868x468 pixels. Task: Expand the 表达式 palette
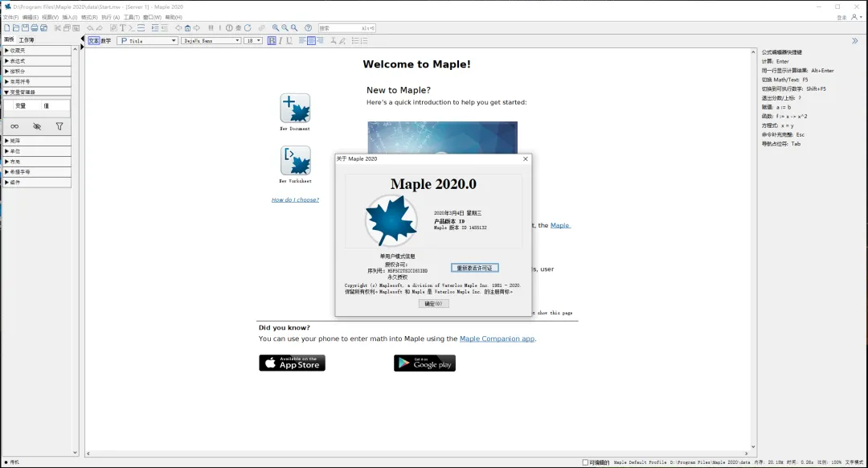point(36,61)
